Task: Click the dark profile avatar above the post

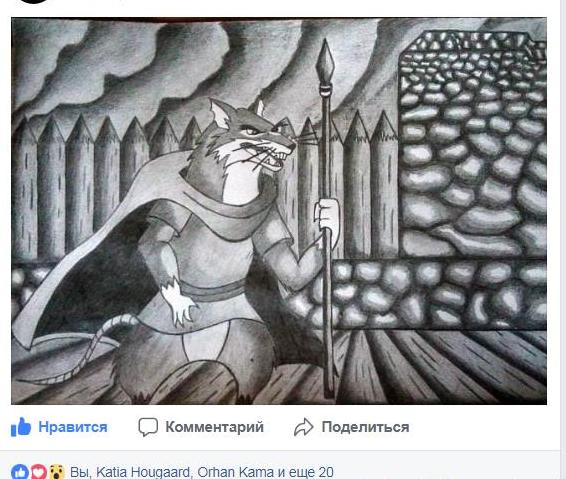Action: click(x=33, y=1)
